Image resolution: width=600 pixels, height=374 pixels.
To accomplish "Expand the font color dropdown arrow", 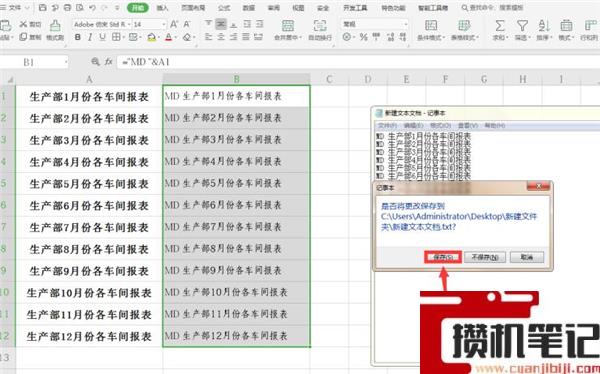I will pos(176,38).
